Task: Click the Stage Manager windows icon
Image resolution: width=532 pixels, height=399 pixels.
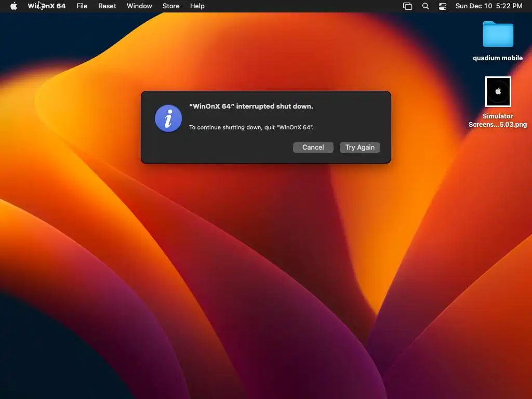Action: point(407,6)
